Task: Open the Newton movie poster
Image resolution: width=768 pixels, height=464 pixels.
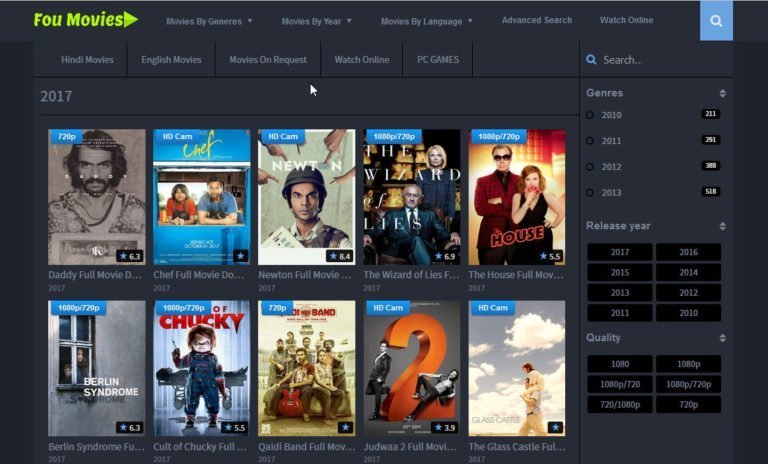Action: point(306,197)
